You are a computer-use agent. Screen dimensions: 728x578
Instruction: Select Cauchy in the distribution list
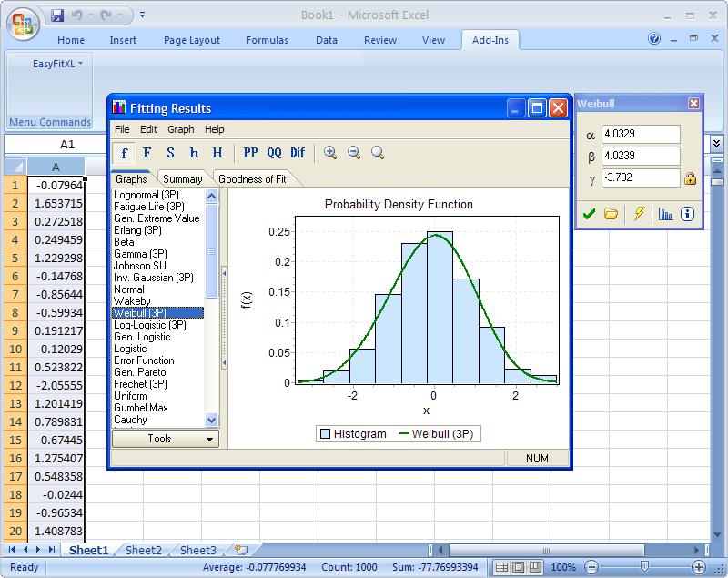[130, 420]
